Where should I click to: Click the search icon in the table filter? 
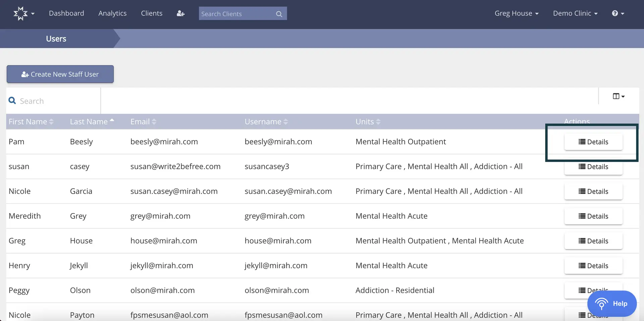[x=12, y=100]
